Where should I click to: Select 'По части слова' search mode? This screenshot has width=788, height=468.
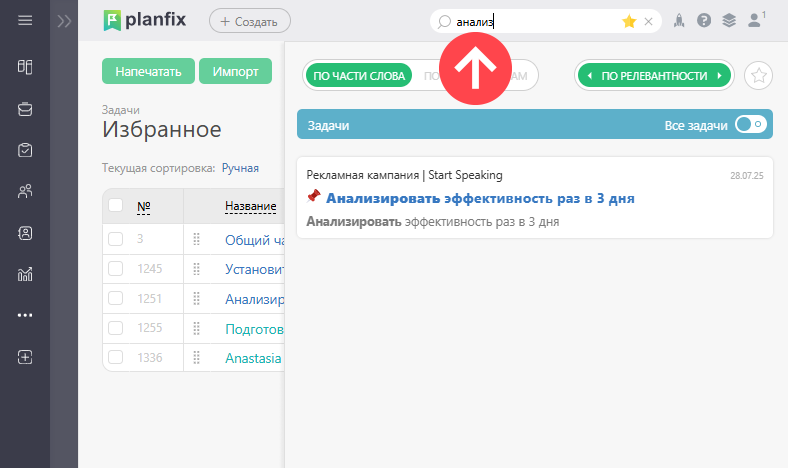[359, 76]
